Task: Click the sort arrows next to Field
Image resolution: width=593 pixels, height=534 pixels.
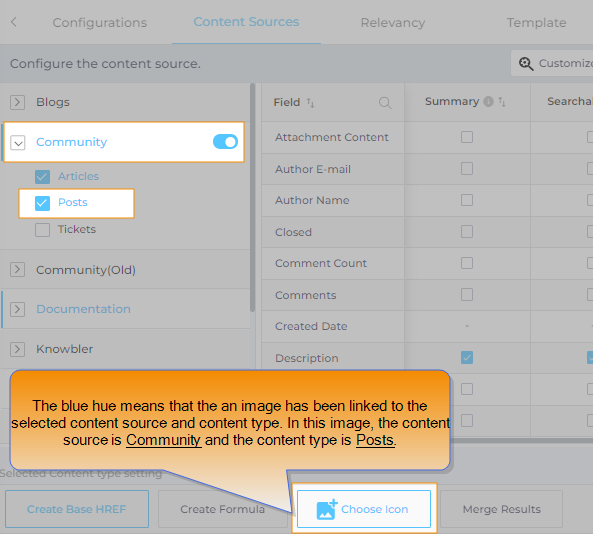Action: [x=310, y=102]
